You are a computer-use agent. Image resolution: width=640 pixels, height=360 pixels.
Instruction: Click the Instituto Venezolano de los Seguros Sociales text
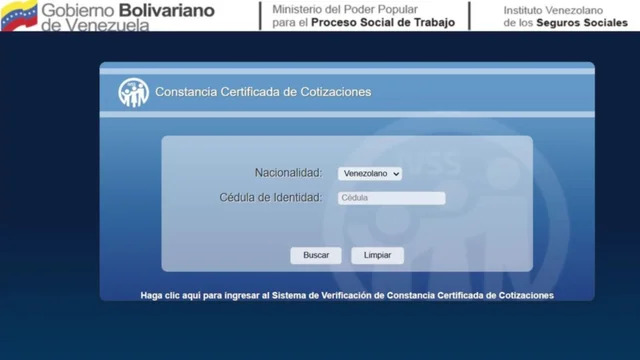565,16
